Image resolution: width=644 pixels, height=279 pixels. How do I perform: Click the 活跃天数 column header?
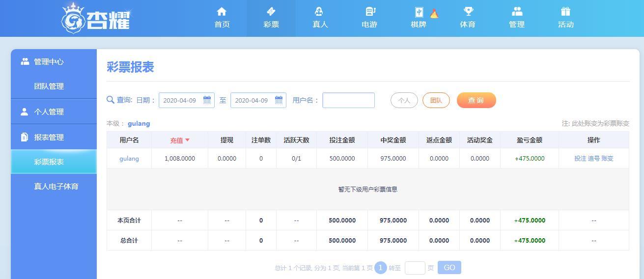(x=296, y=140)
